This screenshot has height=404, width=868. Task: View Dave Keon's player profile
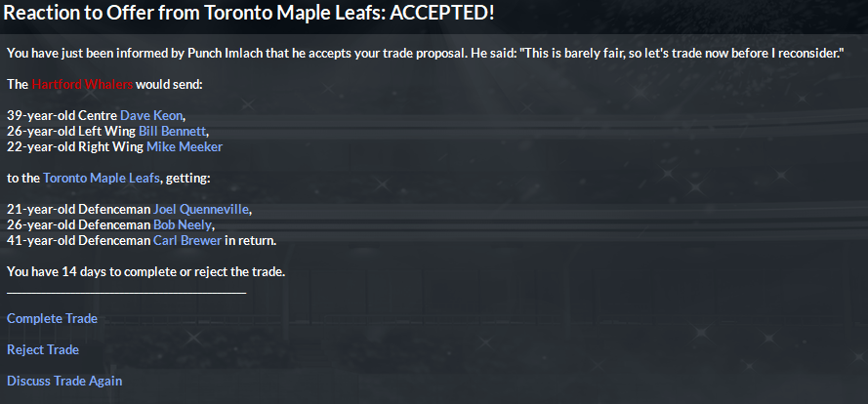click(x=151, y=116)
